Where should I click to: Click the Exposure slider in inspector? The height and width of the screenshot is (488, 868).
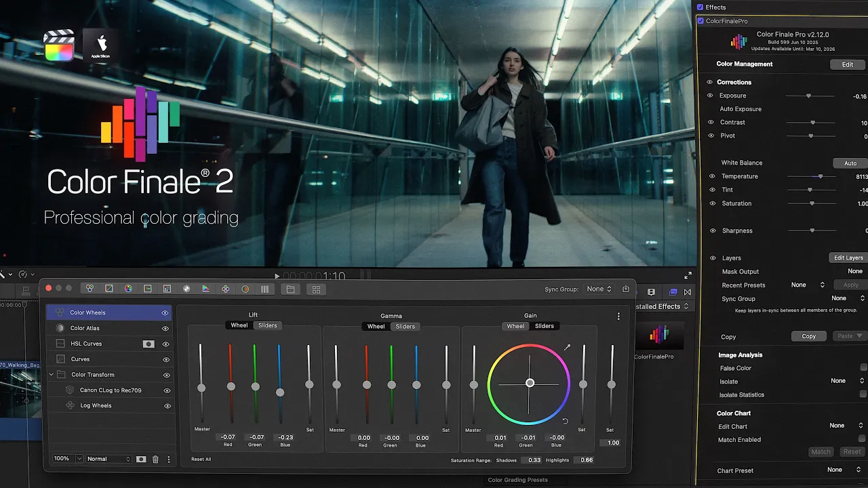pyautogui.click(x=810, y=96)
